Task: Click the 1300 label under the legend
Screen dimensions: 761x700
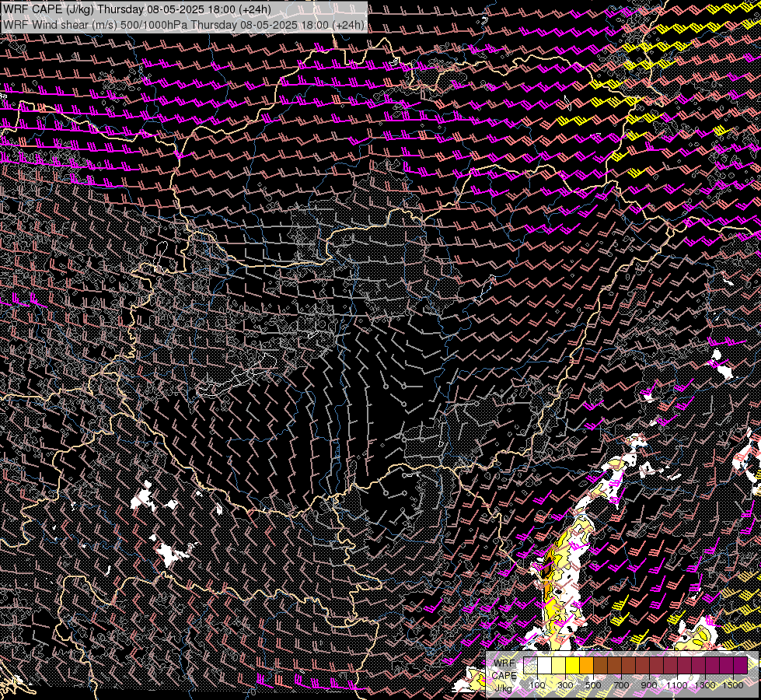Action: pos(705,685)
